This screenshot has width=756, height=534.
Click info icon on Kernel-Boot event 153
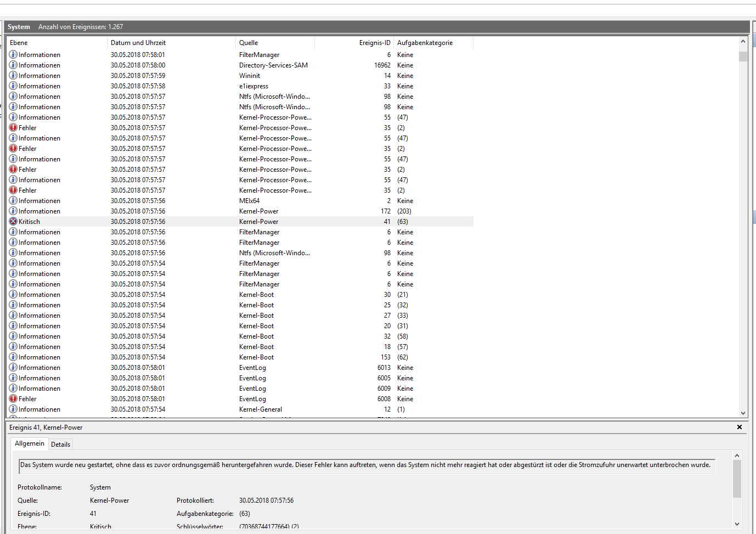click(x=13, y=357)
